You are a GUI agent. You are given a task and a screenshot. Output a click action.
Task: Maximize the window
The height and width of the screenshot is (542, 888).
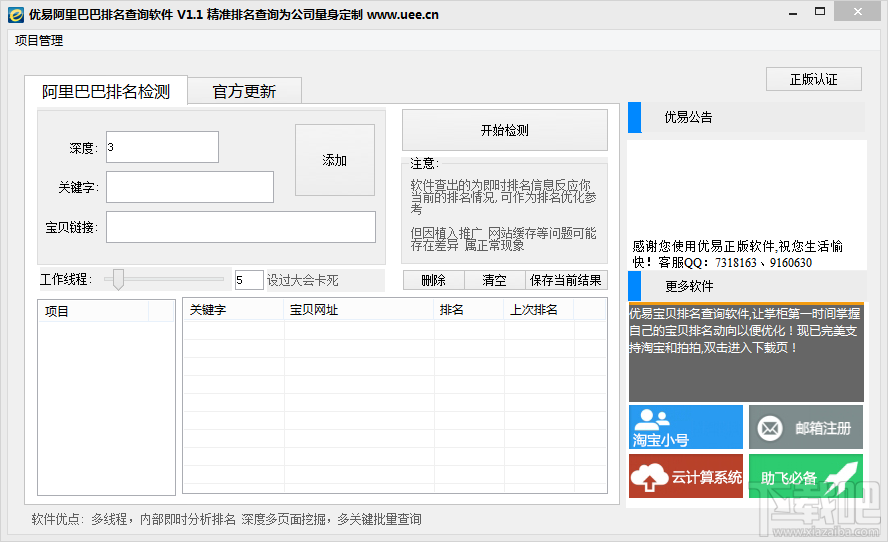point(819,11)
